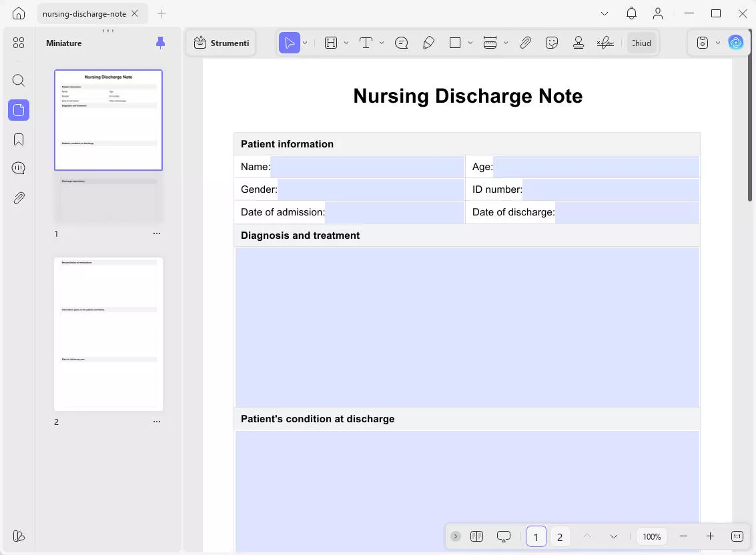The width and height of the screenshot is (756, 555).
Task: Select the rectangle shape tool
Action: pos(454,43)
